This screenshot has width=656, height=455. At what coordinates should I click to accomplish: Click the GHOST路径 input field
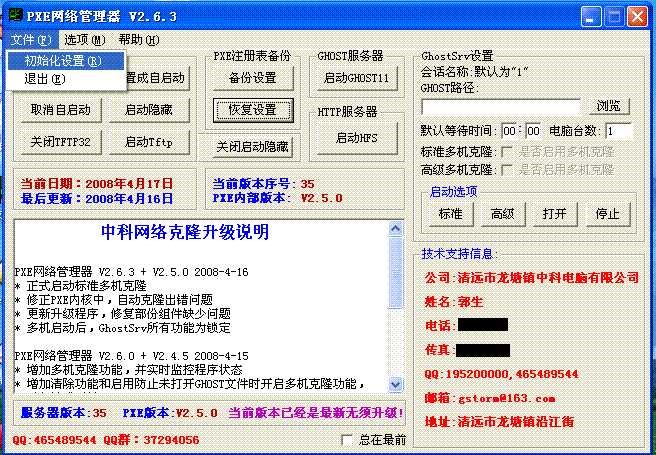click(500, 107)
